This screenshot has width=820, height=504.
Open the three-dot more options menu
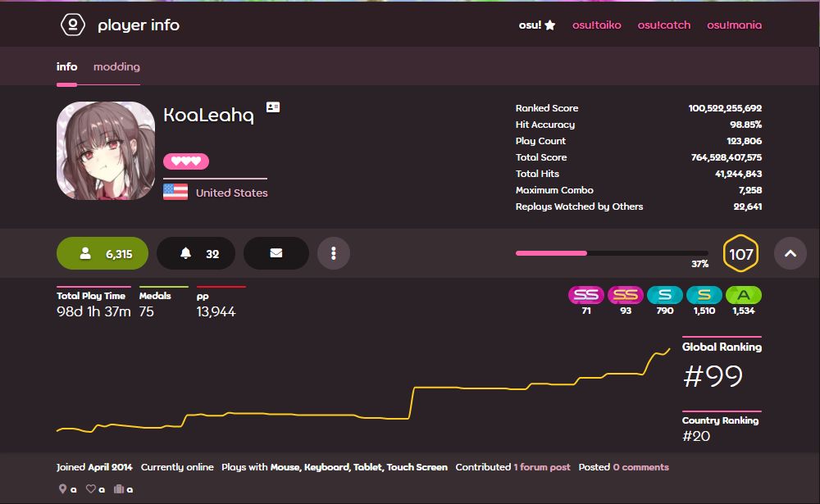(334, 254)
